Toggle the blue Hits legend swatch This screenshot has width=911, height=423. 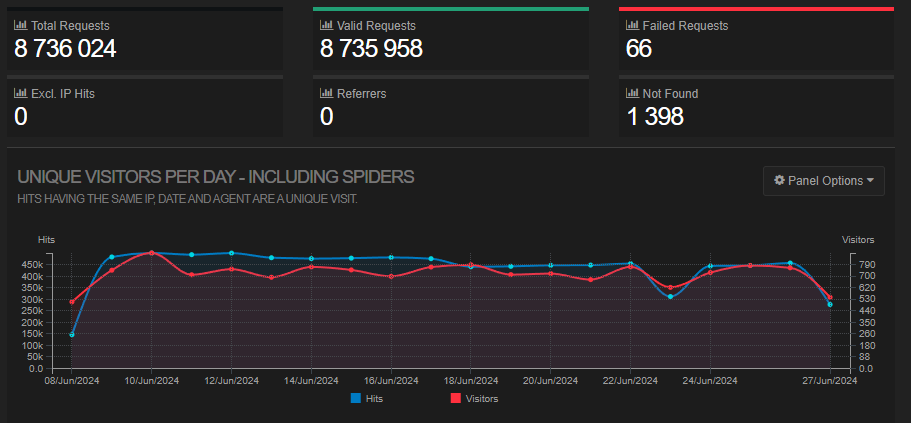(356, 399)
